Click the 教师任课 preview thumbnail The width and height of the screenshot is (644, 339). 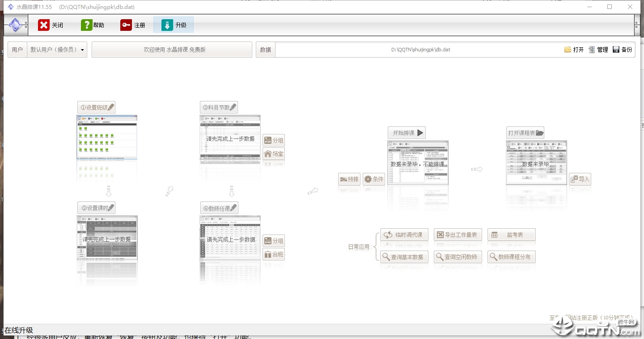point(230,238)
